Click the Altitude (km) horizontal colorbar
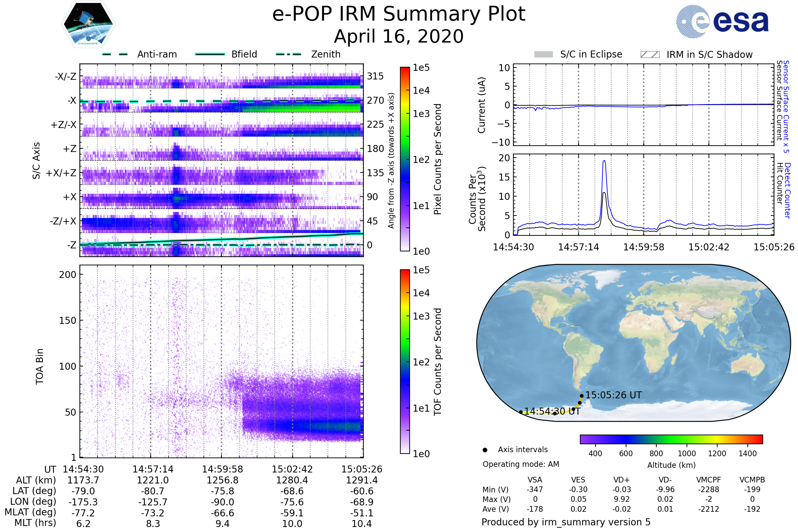The image size is (798, 532). (x=671, y=439)
